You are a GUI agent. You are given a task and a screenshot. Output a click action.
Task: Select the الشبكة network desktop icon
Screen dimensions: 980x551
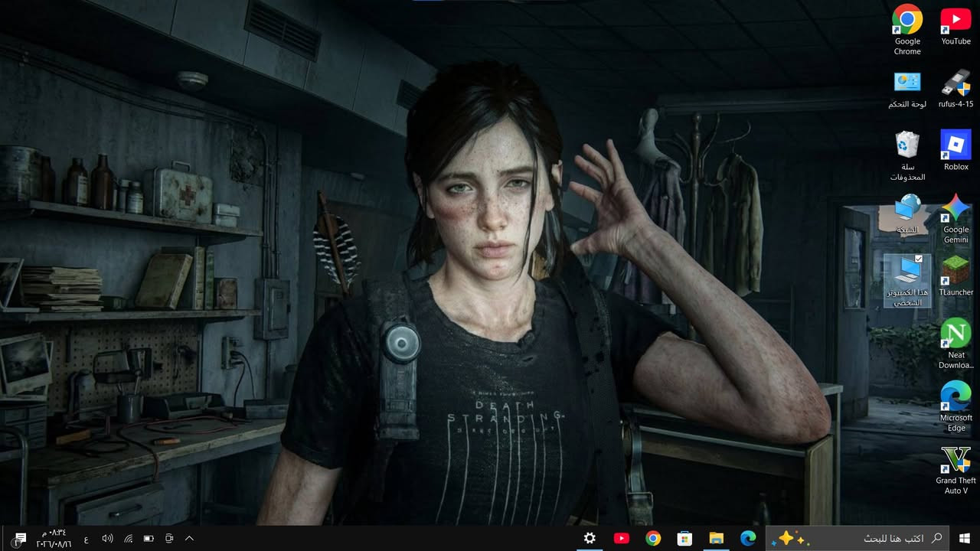[907, 214]
